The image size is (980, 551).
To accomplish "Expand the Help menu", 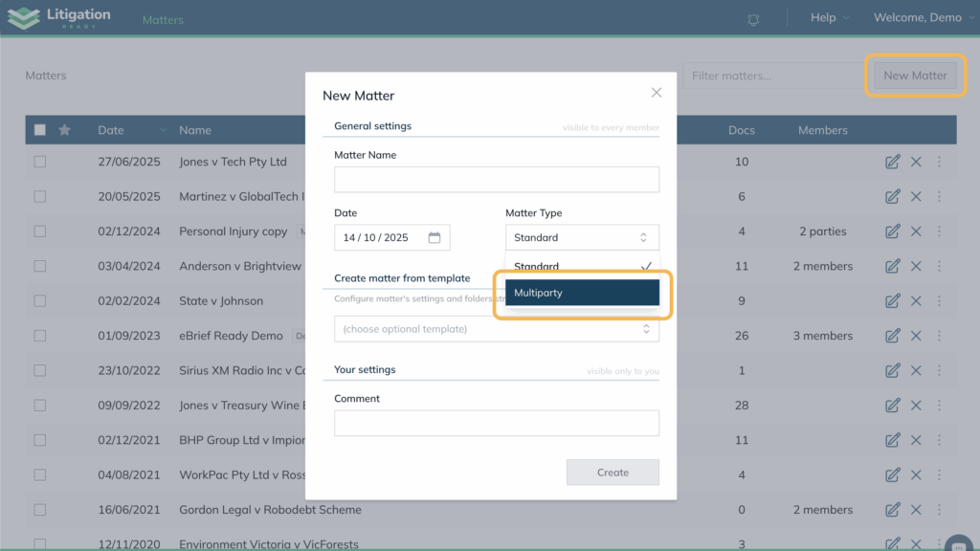I will click(829, 18).
